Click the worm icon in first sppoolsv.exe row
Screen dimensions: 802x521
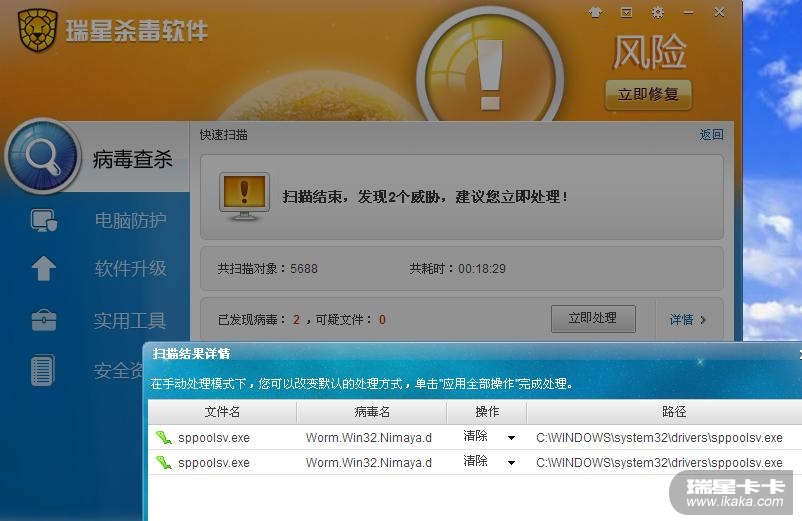point(164,437)
